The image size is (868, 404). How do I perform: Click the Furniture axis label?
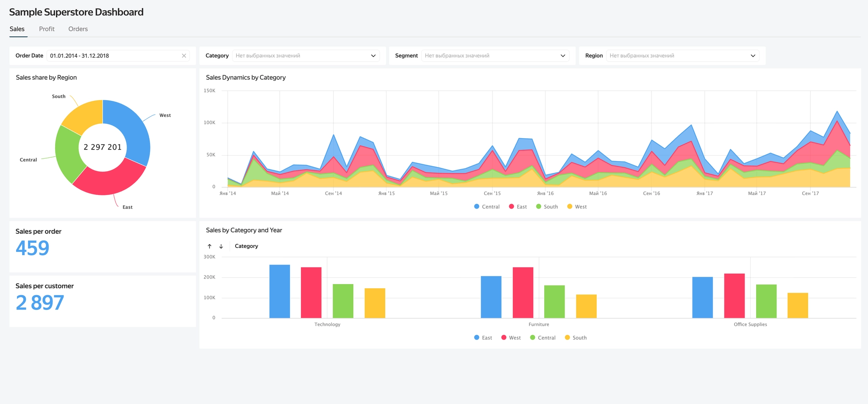click(539, 325)
